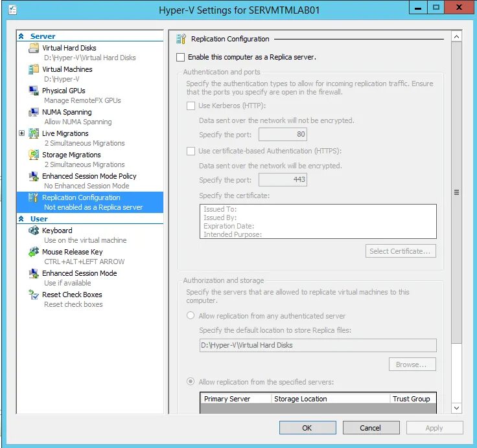
Task: Open Virtual Hard Disks settings
Action: coord(69,48)
